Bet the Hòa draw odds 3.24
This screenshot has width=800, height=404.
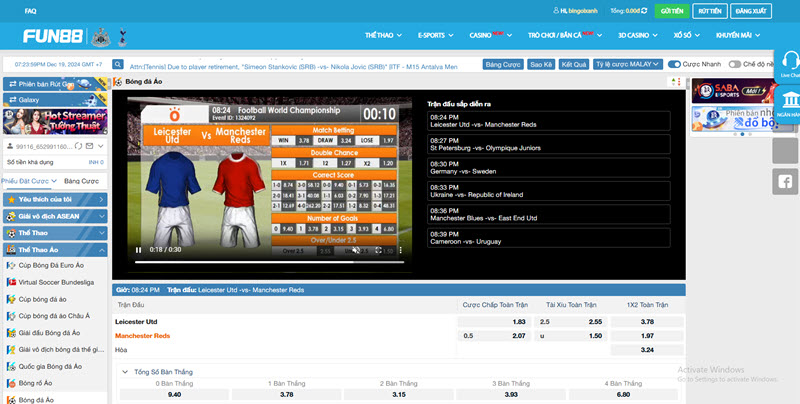pyautogui.click(x=647, y=350)
